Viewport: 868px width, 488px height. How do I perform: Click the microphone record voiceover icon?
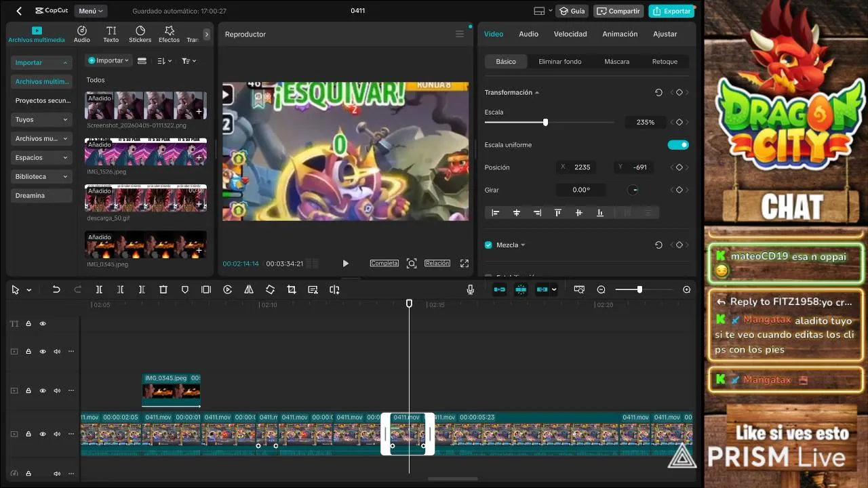tap(470, 289)
